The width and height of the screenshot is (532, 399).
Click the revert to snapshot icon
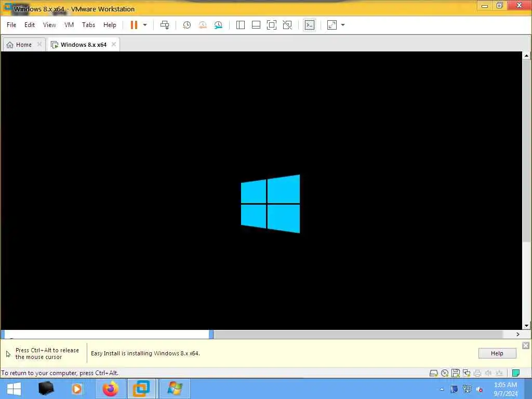[x=203, y=25]
